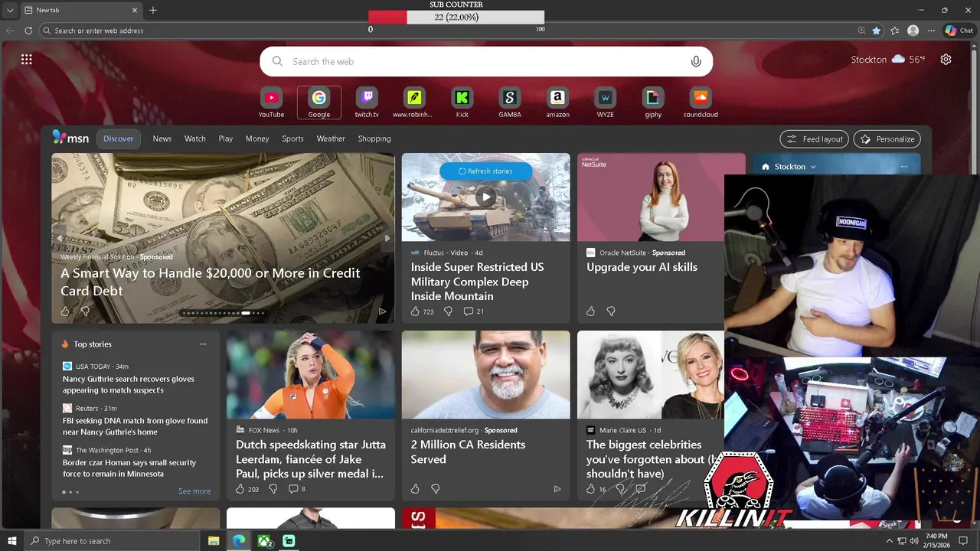The height and width of the screenshot is (551, 980).
Task: Expand the Stockton weather location dropdown
Action: [x=813, y=167]
